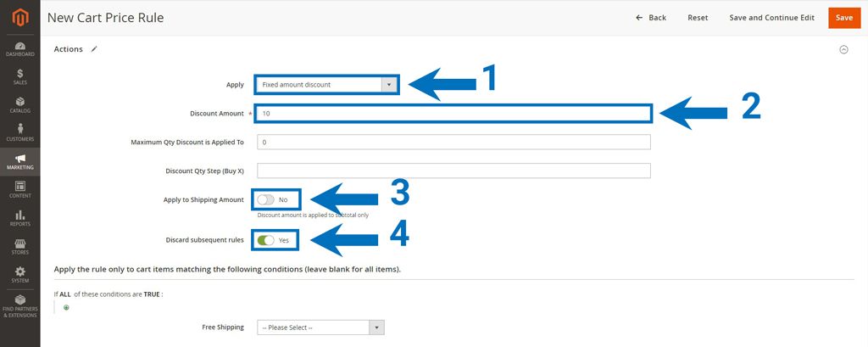Open the Sales sidebar menu
The height and width of the screenshot is (347, 868).
point(20,77)
